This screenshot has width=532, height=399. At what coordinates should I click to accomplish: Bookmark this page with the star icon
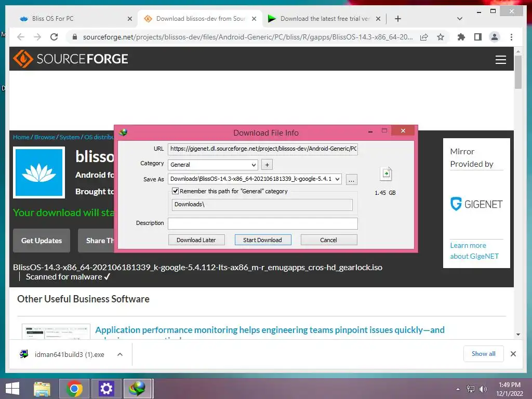[441, 37]
